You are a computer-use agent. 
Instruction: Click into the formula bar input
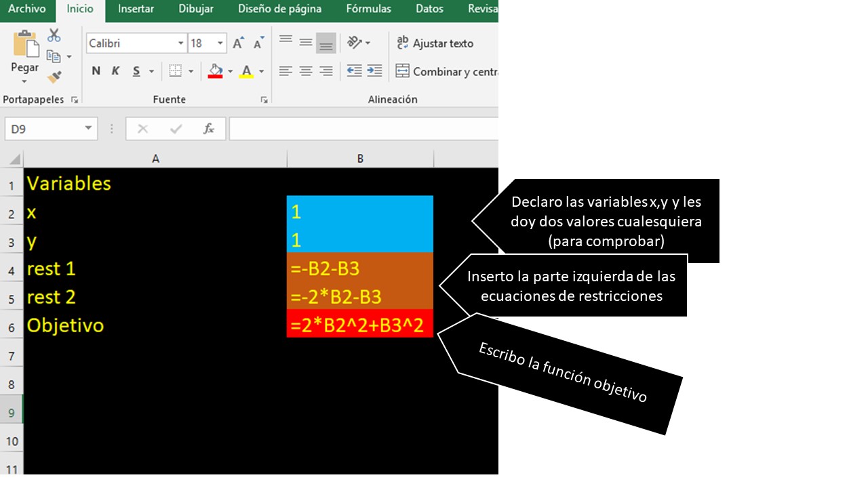point(364,129)
